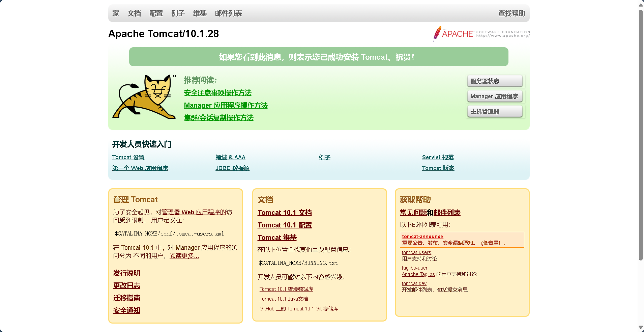Open 集群/会话复制操作方法 link

pyautogui.click(x=218, y=118)
